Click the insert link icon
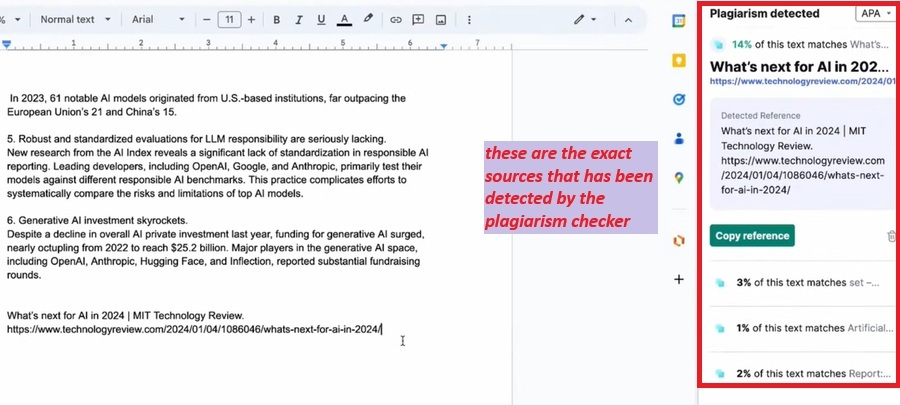Viewport: 900px width, 405px height. tap(395, 20)
